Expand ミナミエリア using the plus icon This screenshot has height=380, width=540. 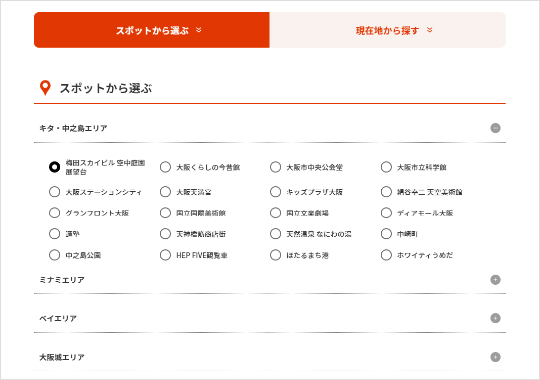495,280
